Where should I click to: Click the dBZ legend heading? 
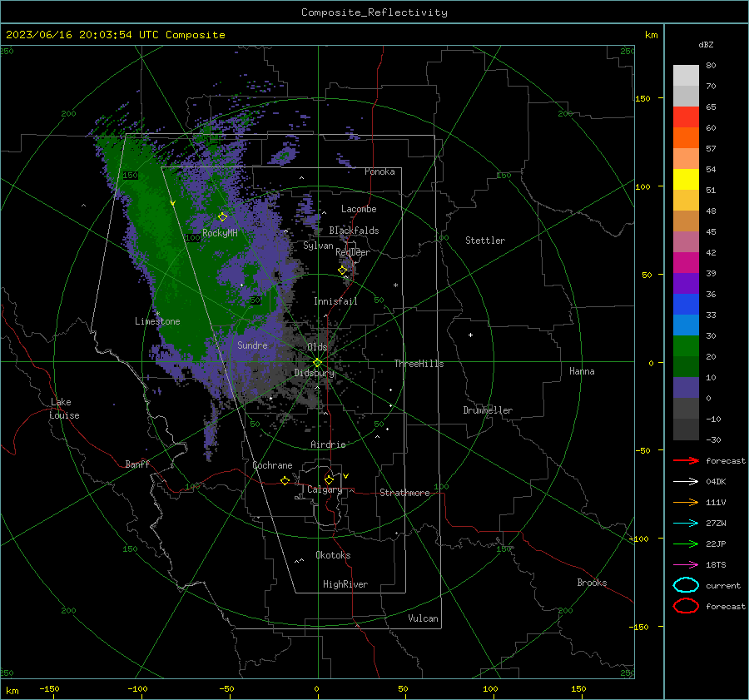[x=706, y=44]
